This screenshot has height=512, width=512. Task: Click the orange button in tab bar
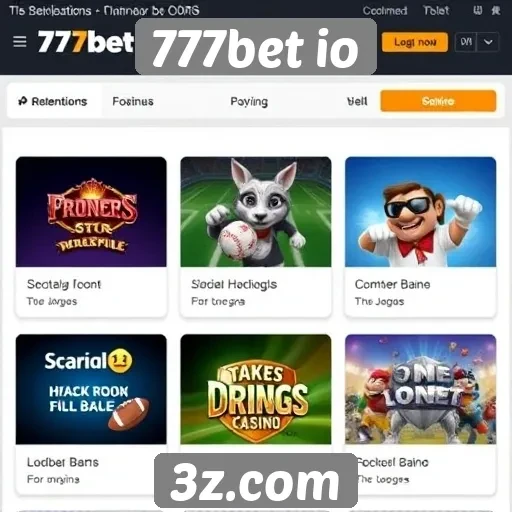438,101
